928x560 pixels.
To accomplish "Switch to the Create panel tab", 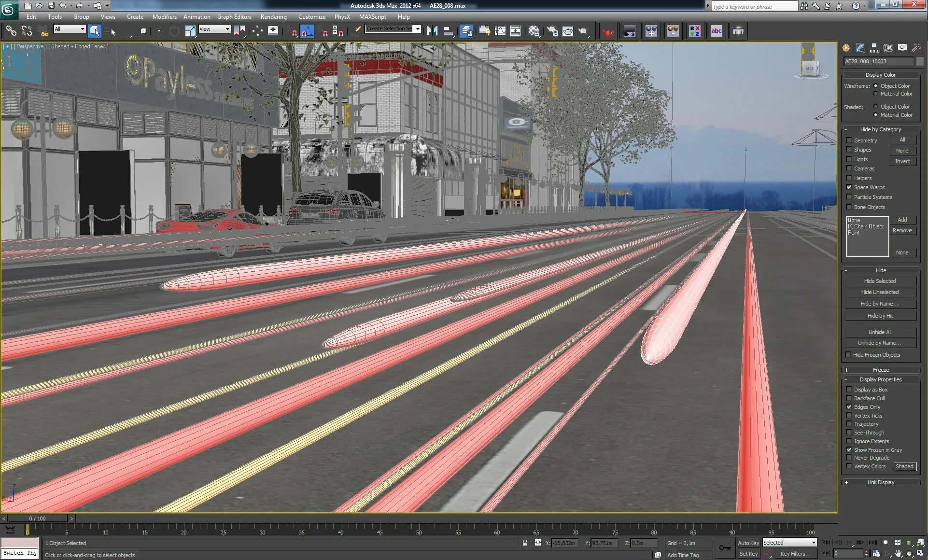I will pos(846,48).
